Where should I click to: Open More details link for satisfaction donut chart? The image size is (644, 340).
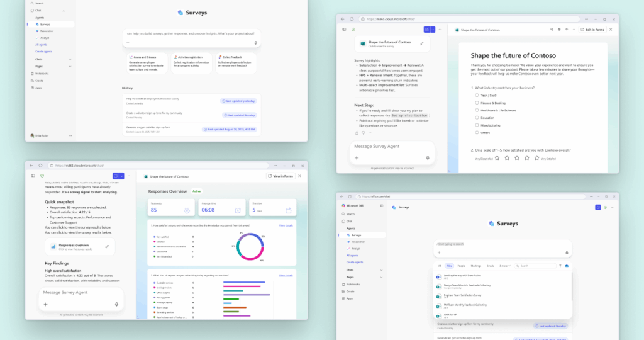(x=286, y=225)
